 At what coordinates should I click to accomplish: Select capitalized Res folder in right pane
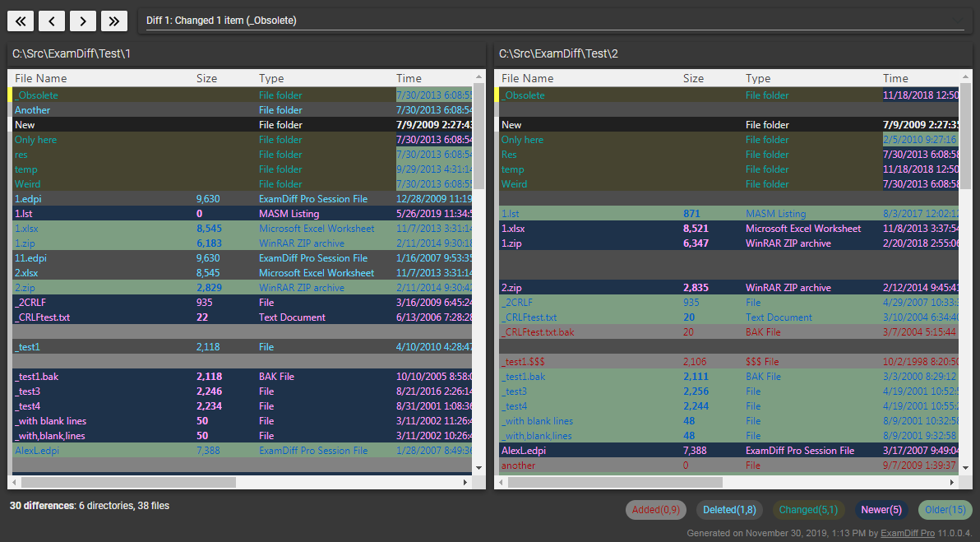click(x=728, y=155)
